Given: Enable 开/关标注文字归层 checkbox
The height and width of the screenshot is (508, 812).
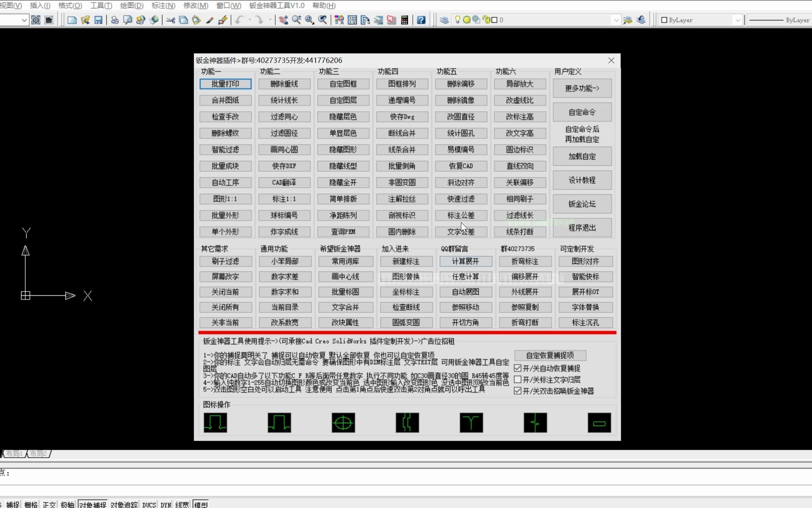Looking at the screenshot, I should click(x=518, y=379).
